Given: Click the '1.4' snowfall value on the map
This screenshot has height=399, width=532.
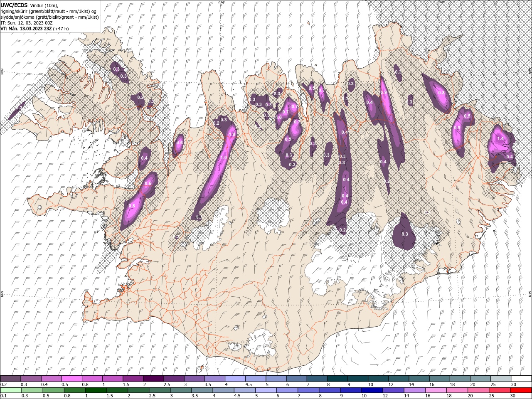Looking at the screenshot, I should click(500, 138).
